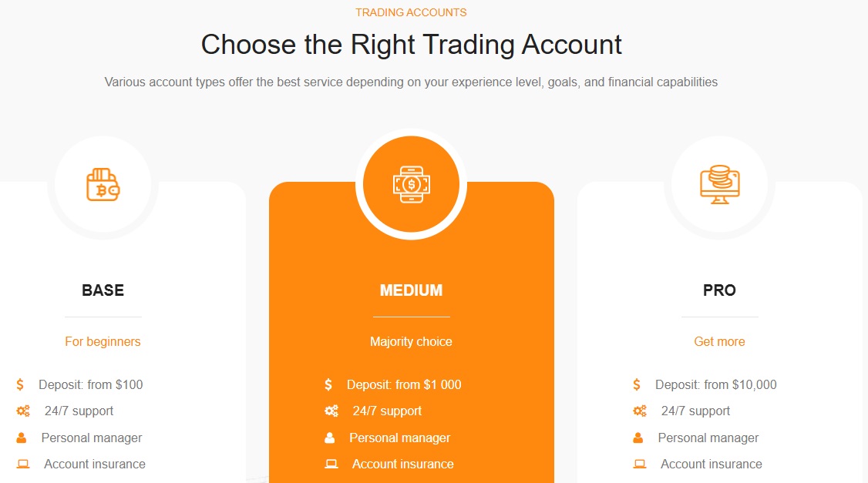Click the white dollar sign icon in MEDIUM plan

point(328,384)
